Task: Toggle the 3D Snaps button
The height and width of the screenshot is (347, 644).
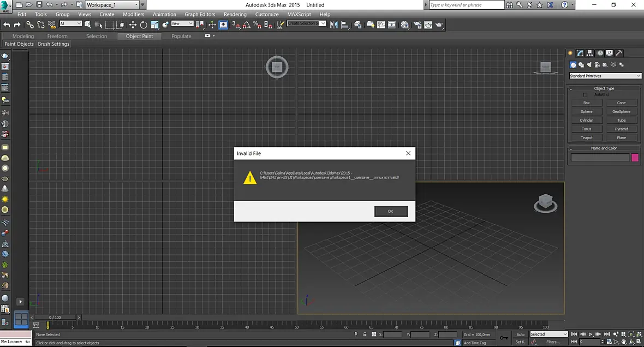Action: click(x=236, y=25)
